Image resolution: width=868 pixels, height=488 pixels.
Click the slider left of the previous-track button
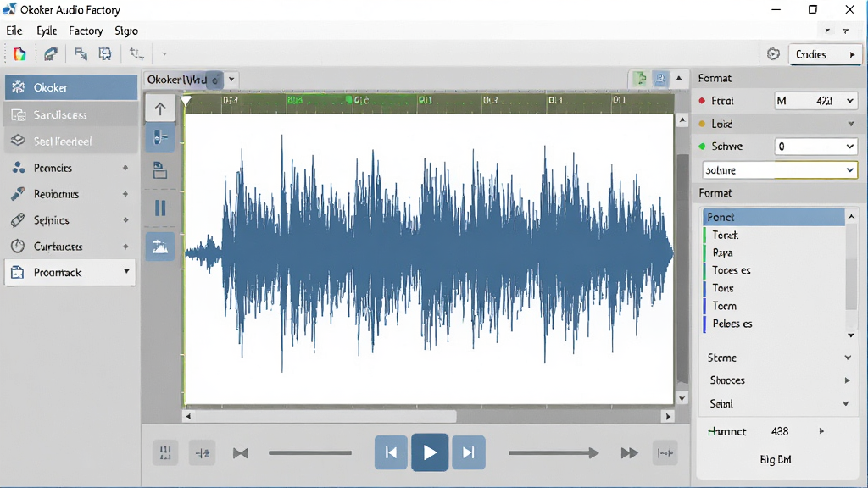(x=310, y=453)
